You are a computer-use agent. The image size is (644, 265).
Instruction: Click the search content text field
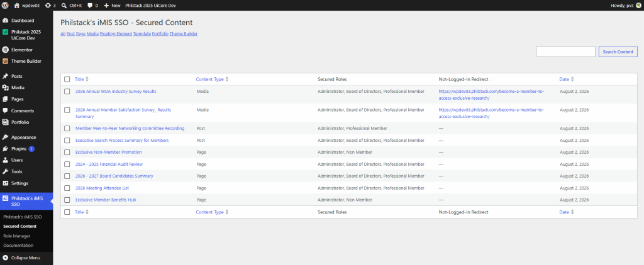click(x=565, y=51)
